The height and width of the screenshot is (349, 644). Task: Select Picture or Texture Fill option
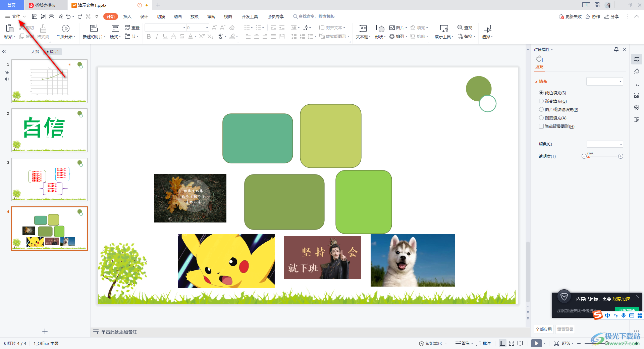pyautogui.click(x=558, y=109)
